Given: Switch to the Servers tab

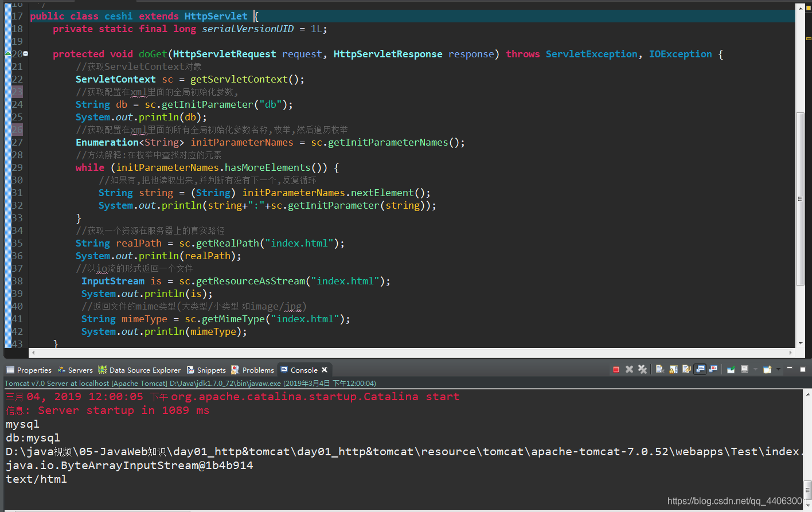Looking at the screenshot, I should [x=75, y=370].
